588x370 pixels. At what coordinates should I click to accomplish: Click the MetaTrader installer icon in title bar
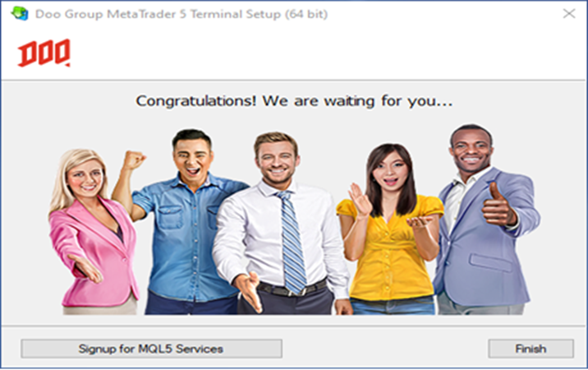[x=19, y=14]
